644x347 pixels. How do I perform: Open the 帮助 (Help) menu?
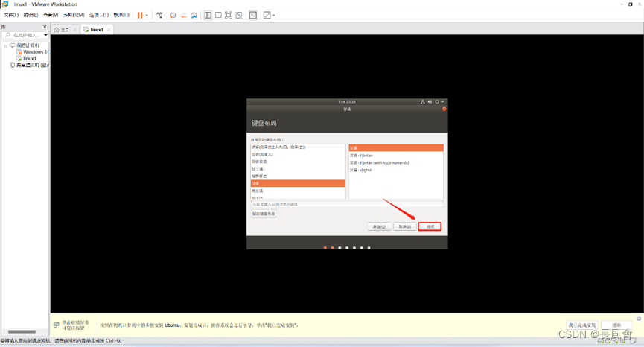[121, 15]
